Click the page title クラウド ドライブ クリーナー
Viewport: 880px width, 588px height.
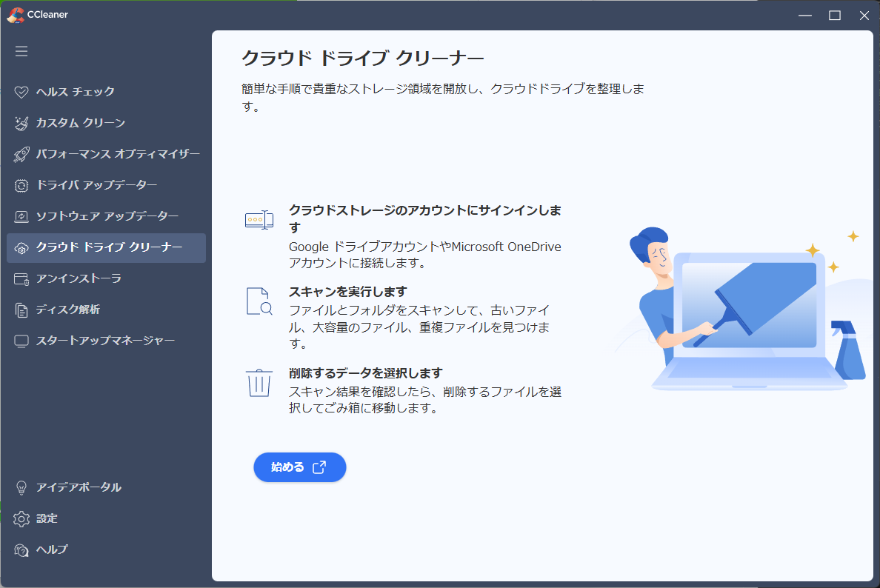coord(362,59)
